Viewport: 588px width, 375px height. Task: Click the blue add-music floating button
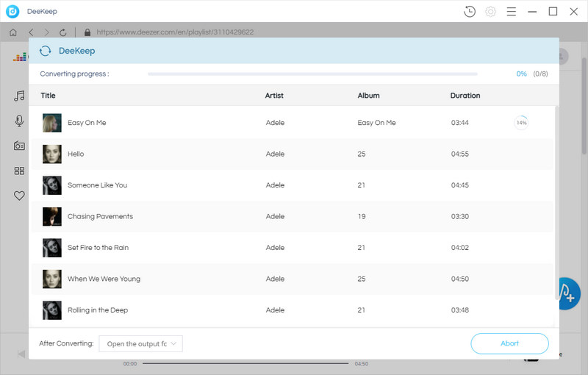point(570,293)
